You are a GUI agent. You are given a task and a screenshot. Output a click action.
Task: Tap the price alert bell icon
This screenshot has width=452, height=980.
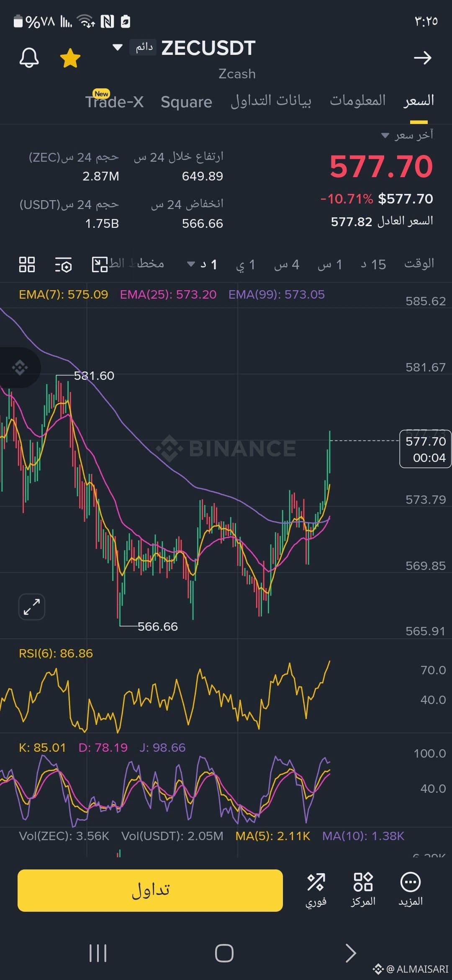(x=29, y=58)
